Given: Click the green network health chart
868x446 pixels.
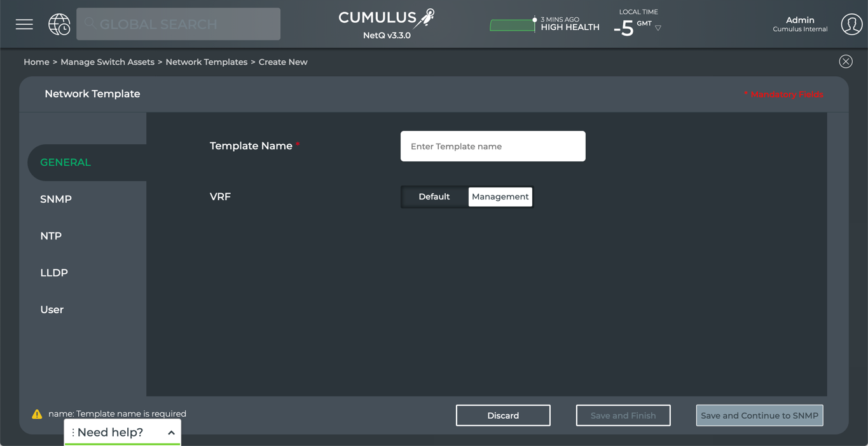Looking at the screenshot, I should [x=513, y=25].
